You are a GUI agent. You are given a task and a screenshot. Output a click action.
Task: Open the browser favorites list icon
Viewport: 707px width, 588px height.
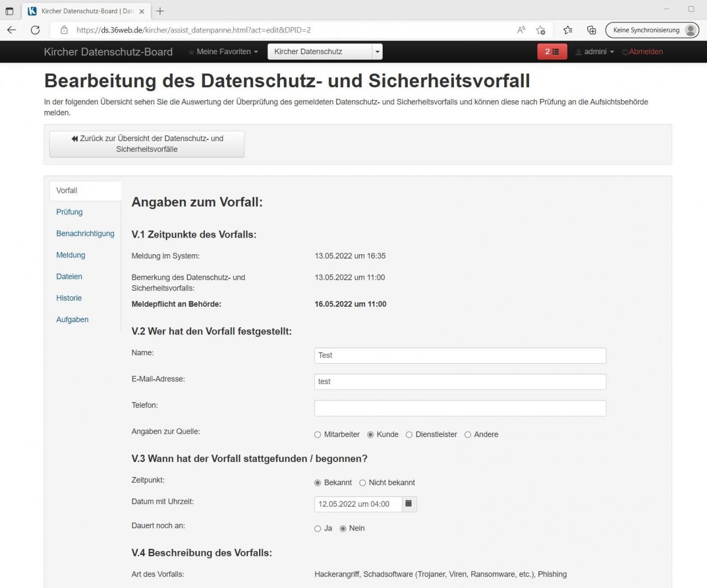(x=568, y=30)
